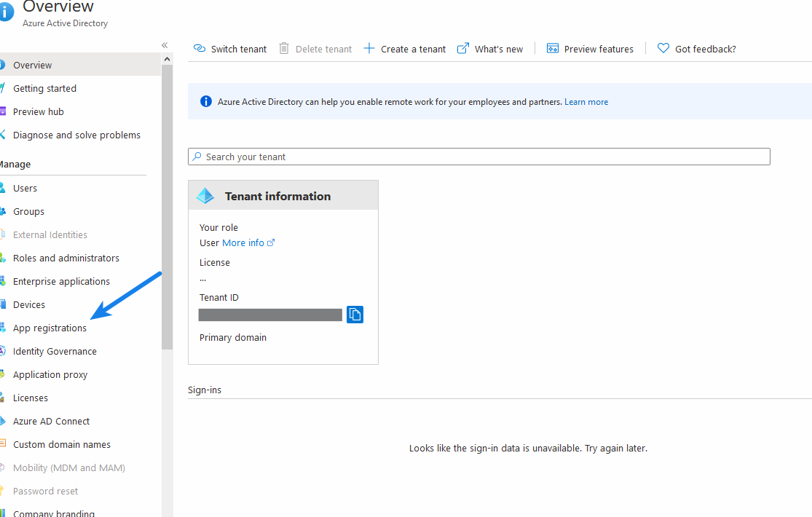Click the License label
812x517 pixels.
(x=214, y=263)
